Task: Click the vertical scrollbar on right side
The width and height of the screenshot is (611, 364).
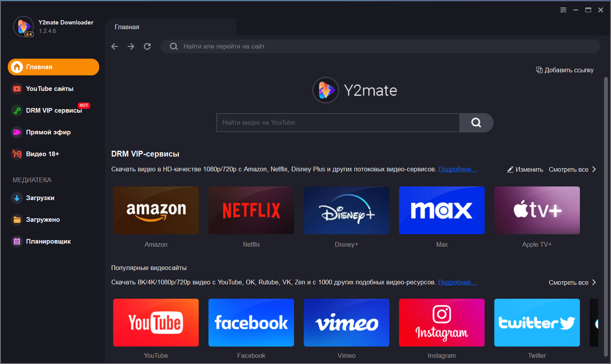Action: click(x=606, y=217)
